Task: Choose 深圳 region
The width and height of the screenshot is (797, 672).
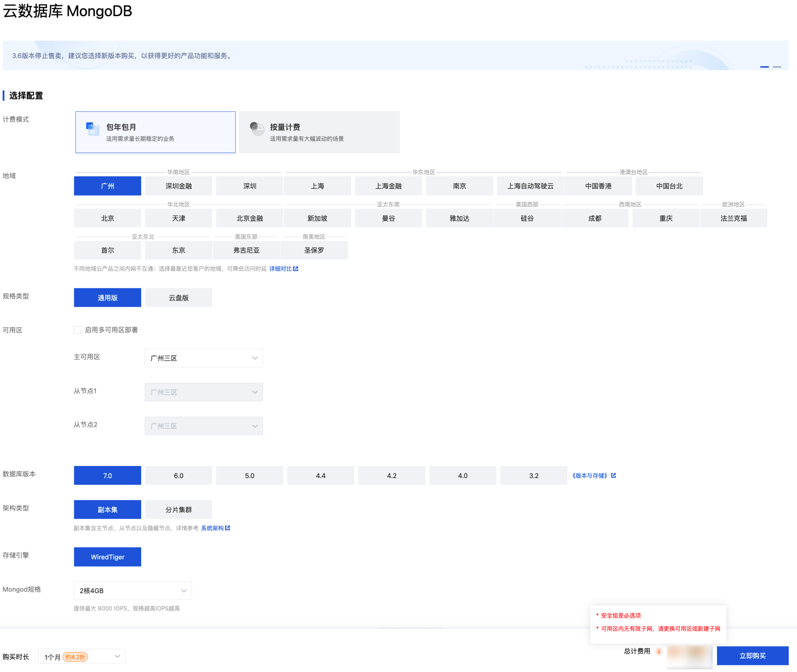Action: tap(249, 186)
